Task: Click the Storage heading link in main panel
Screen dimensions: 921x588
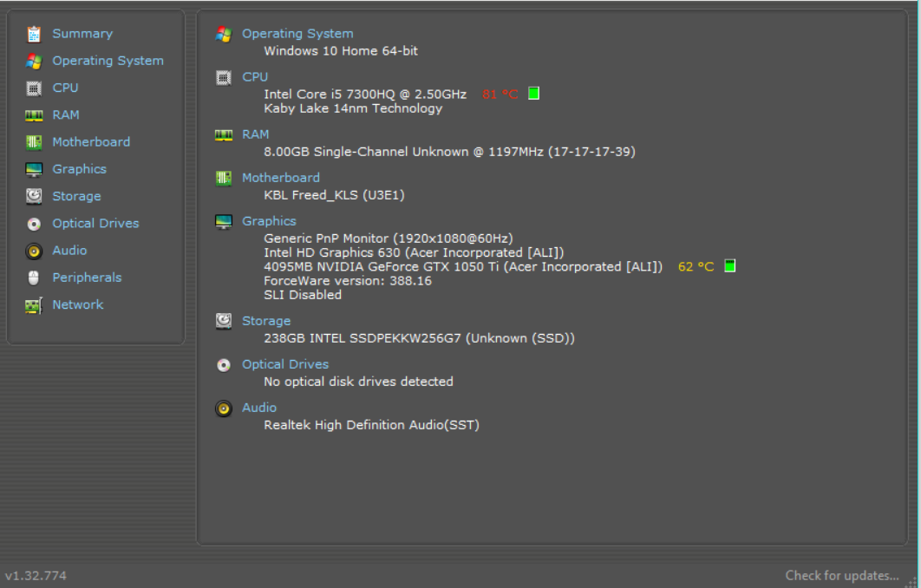Action: (266, 321)
